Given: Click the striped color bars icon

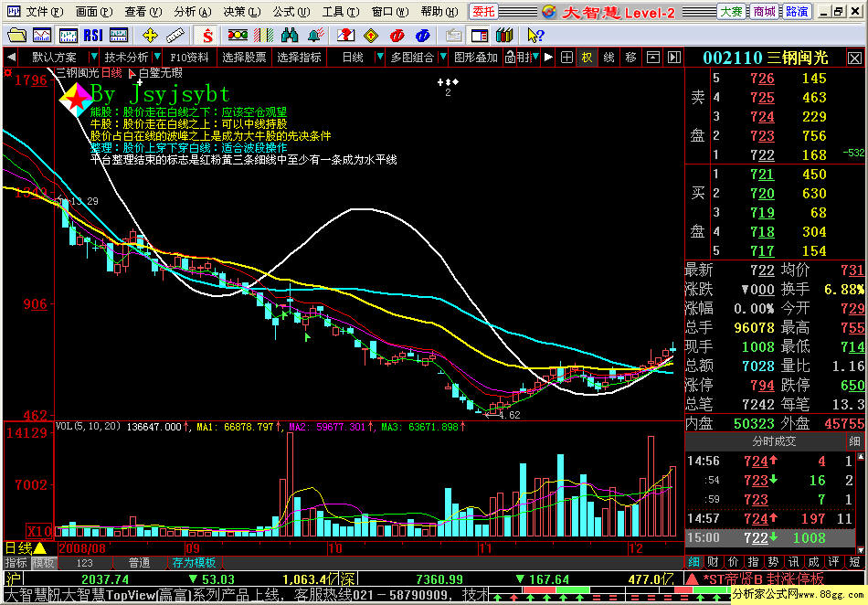Looking at the screenshot, I should (263, 36).
